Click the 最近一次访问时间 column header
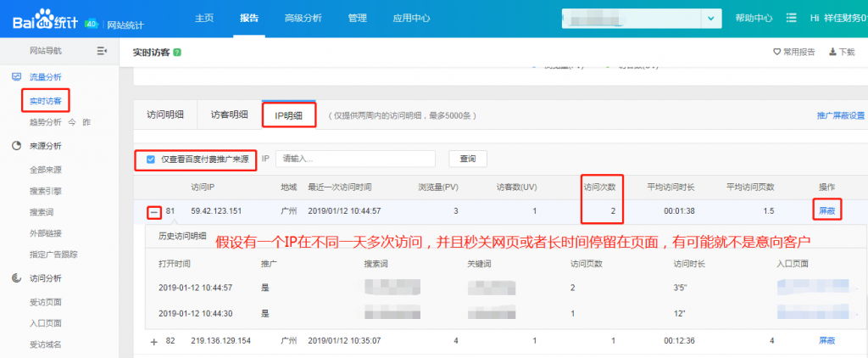Screen dimensions: 868x358 tap(339, 187)
